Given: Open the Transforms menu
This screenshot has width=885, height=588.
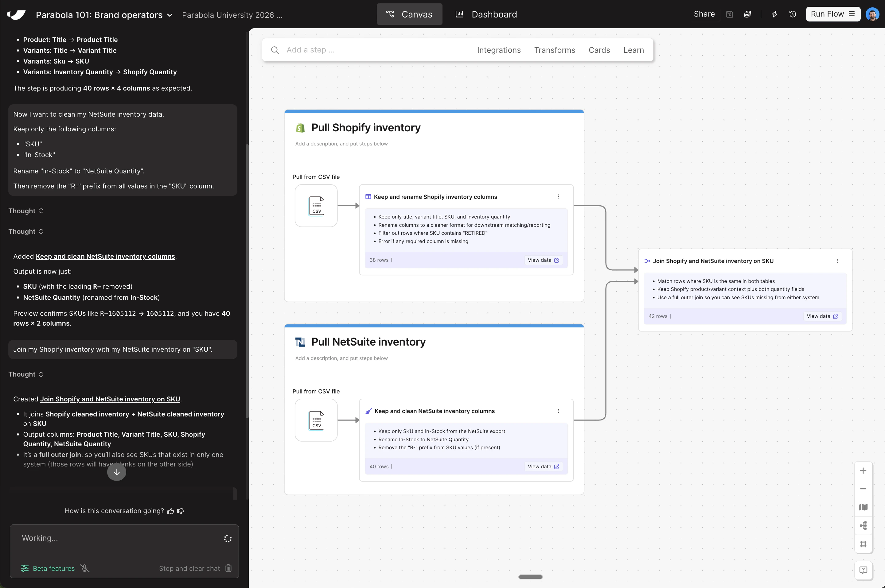Looking at the screenshot, I should pyautogui.click(x=555, y=50).
